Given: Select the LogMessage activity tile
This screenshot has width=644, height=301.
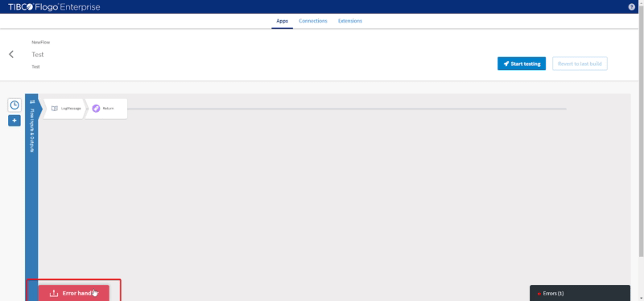Looking at the screenshot, I should tap(64, 109).
